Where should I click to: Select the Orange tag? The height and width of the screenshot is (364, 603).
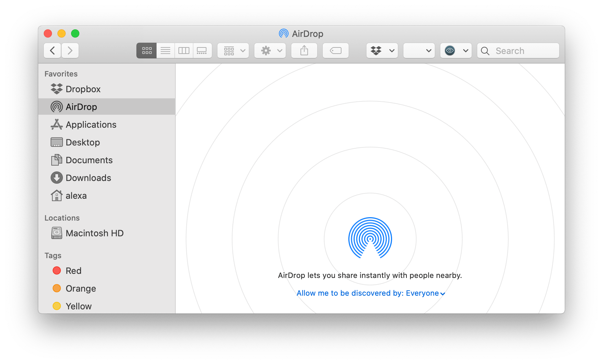pos(80,288)
